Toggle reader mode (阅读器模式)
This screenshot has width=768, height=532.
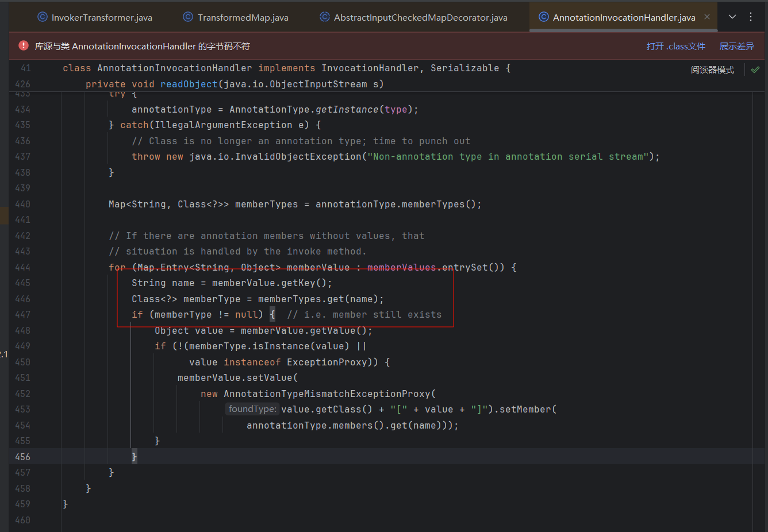[x=712, y=70]
